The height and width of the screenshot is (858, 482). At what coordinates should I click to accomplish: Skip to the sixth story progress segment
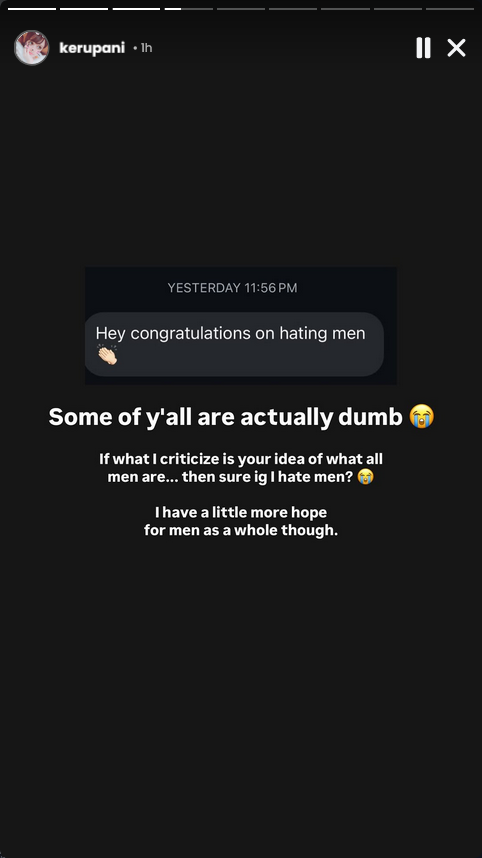pos(293,9)
